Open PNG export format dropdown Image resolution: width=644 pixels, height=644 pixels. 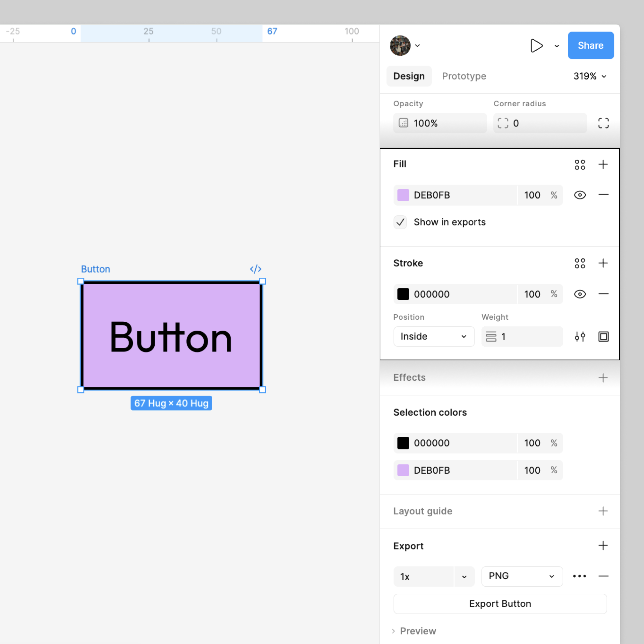click(x=522, y=576)
